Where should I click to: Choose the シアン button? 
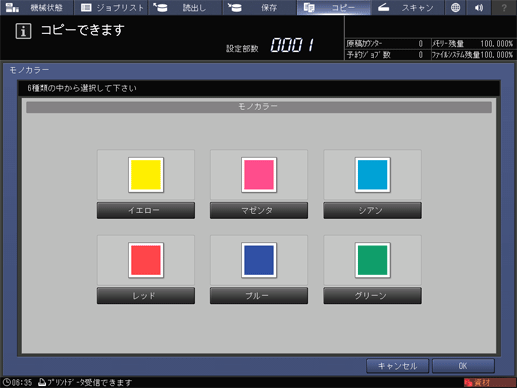pyautogui.click(x=372, y=210)
